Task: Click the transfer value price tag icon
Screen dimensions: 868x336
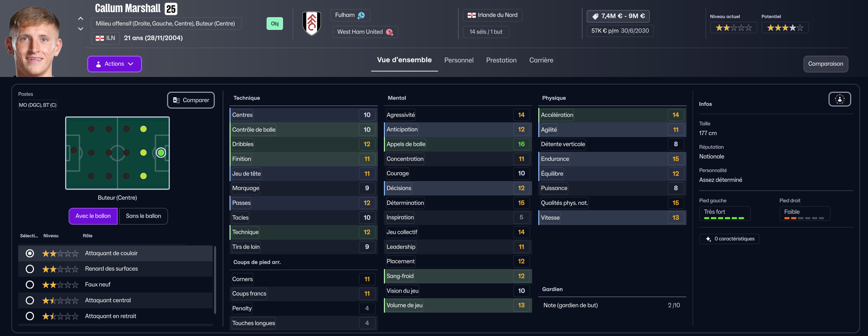Action: [595, 16]
